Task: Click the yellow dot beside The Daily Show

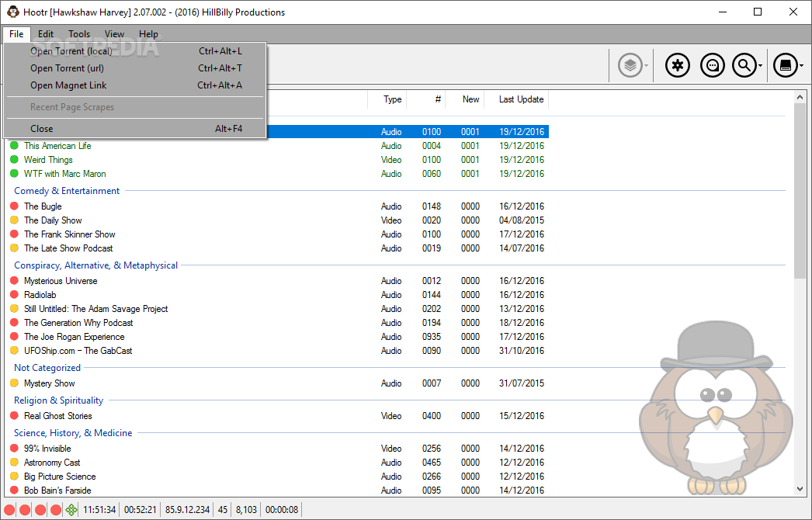Action: click(x=14, y=220)
